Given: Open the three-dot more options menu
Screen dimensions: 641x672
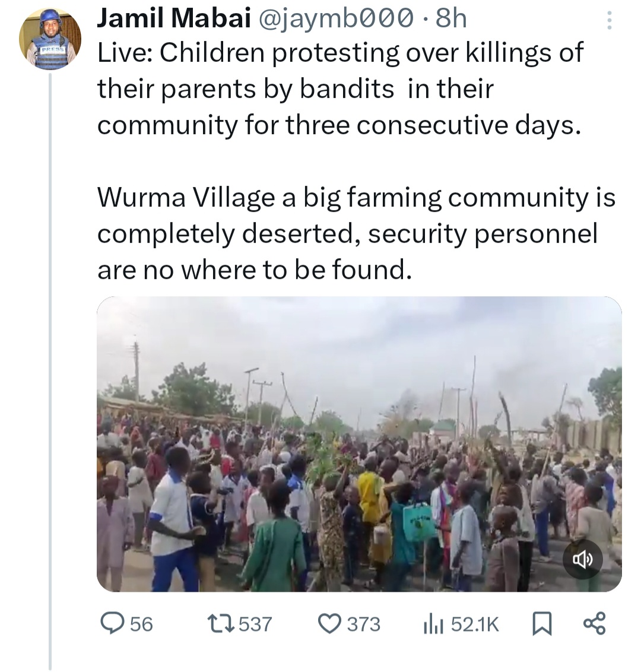Looking at the screenshot, I should click(608, 21).
